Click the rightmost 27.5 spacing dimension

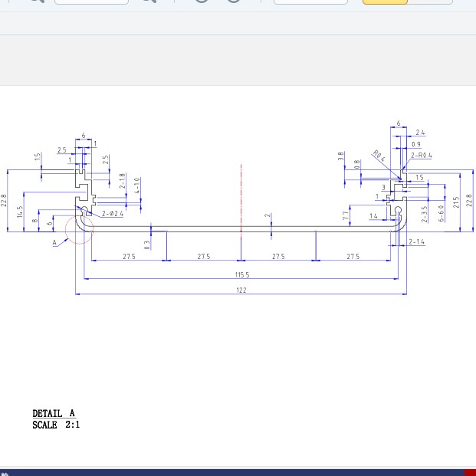pyautogui.click(x=353, y=257)
